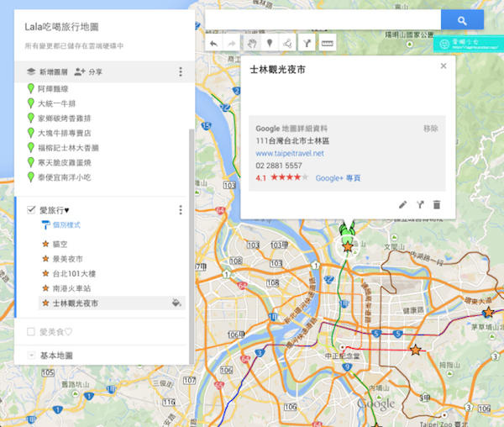Expand the 基本地圖 base map section

pos(32,356)
